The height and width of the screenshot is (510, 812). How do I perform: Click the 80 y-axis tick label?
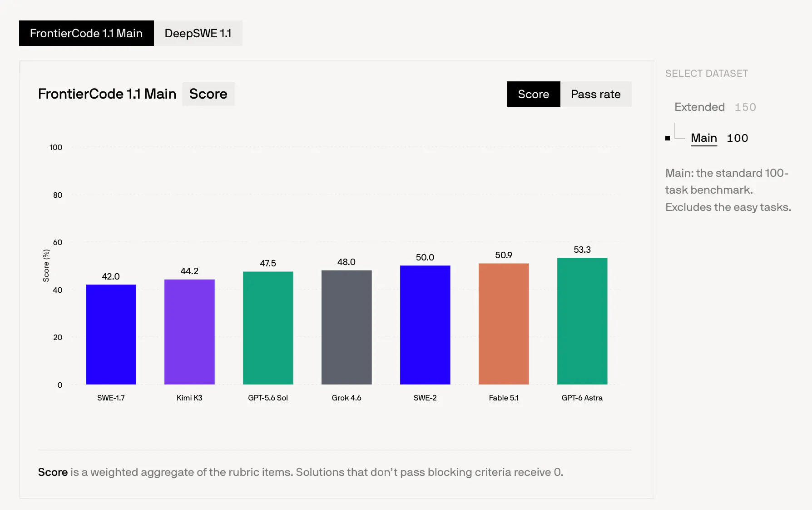click(58, 195)
